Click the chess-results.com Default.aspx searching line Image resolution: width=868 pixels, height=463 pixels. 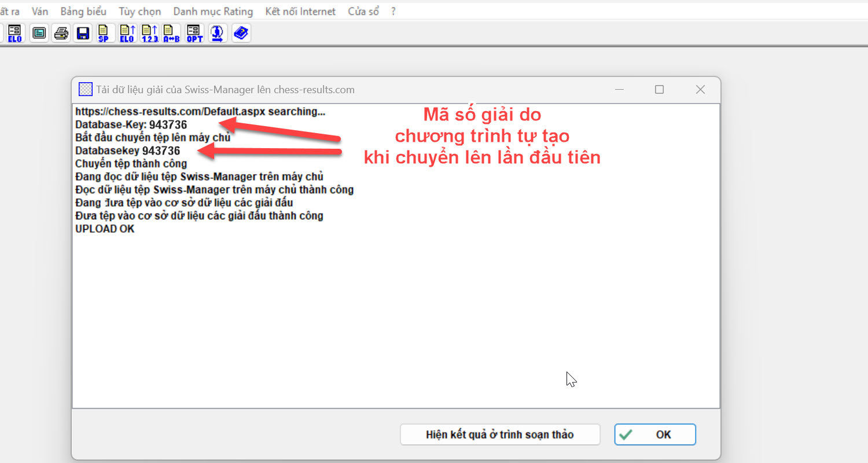coord(200,111)
